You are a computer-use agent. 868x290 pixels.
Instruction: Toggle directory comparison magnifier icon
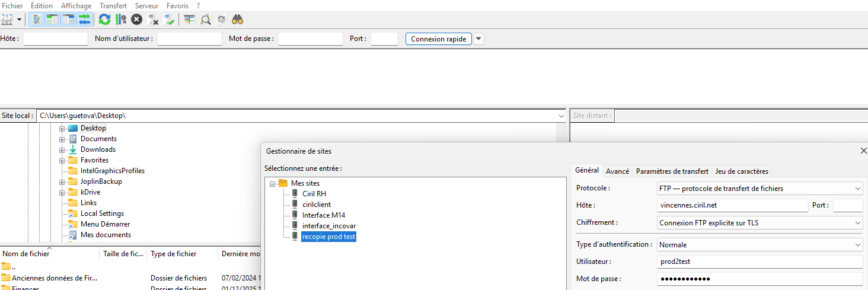pos(206,20)
